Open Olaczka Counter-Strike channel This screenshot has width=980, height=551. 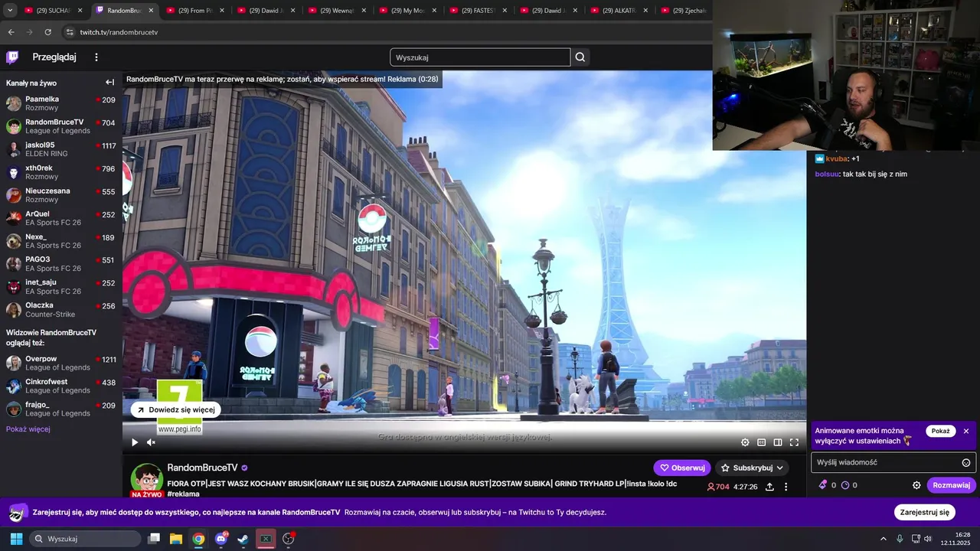pyautogui.click(x=60, y=310)
